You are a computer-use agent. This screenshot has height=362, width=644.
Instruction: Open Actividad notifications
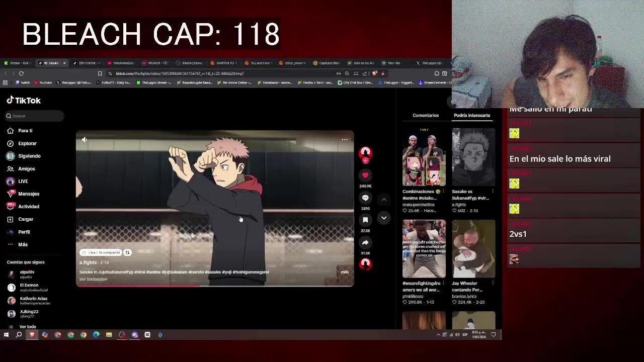[23, 206]
